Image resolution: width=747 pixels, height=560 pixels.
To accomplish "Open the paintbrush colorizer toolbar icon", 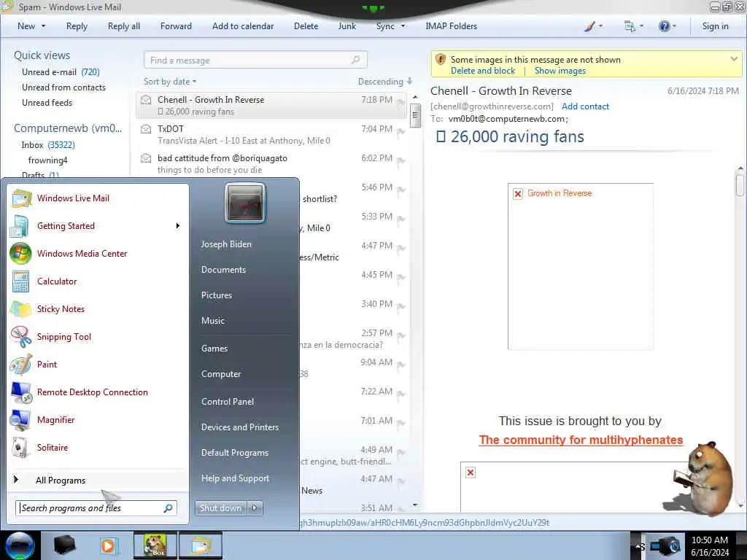I will coord(589,26).
